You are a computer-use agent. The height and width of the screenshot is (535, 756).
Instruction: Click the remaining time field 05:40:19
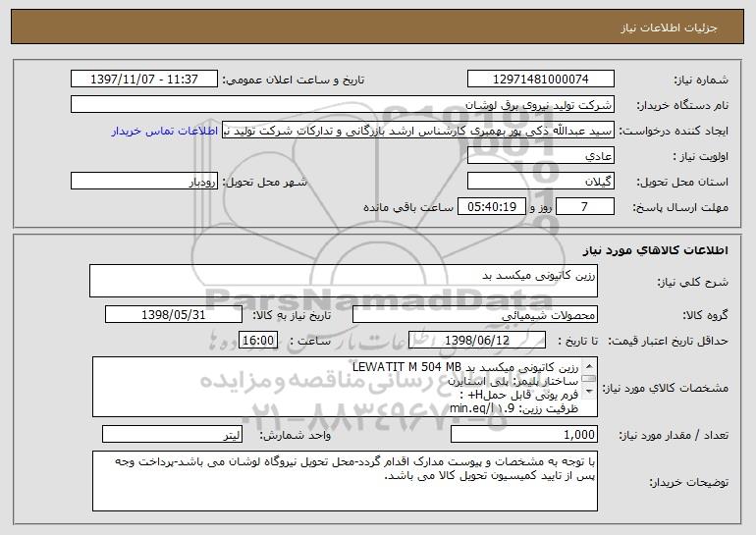[x=491, y=207]
